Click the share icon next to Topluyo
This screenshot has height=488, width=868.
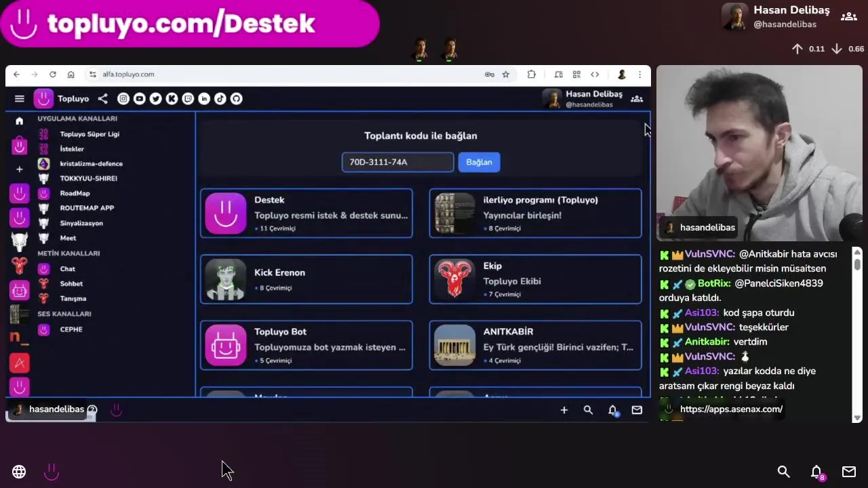(102, 99)
